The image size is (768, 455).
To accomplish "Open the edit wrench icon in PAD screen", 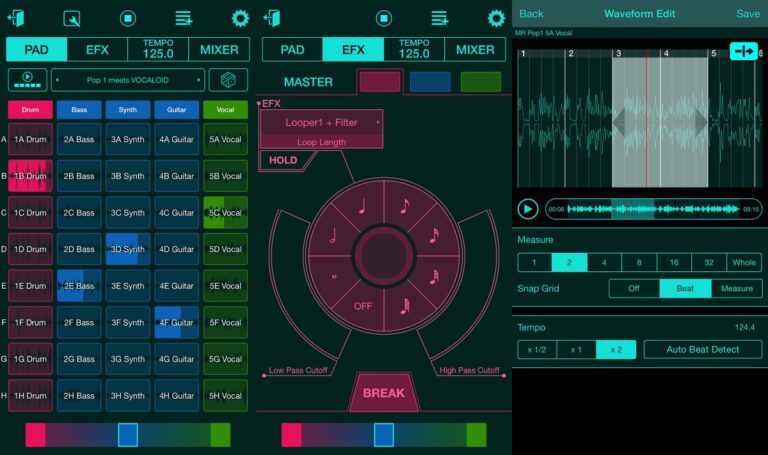I will point(72,19).
